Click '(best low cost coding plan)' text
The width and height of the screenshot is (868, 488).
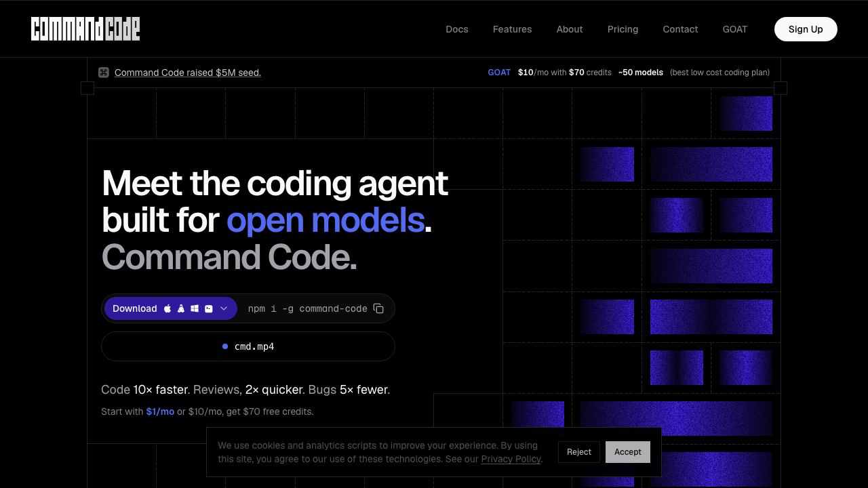(x=720, y=73)
